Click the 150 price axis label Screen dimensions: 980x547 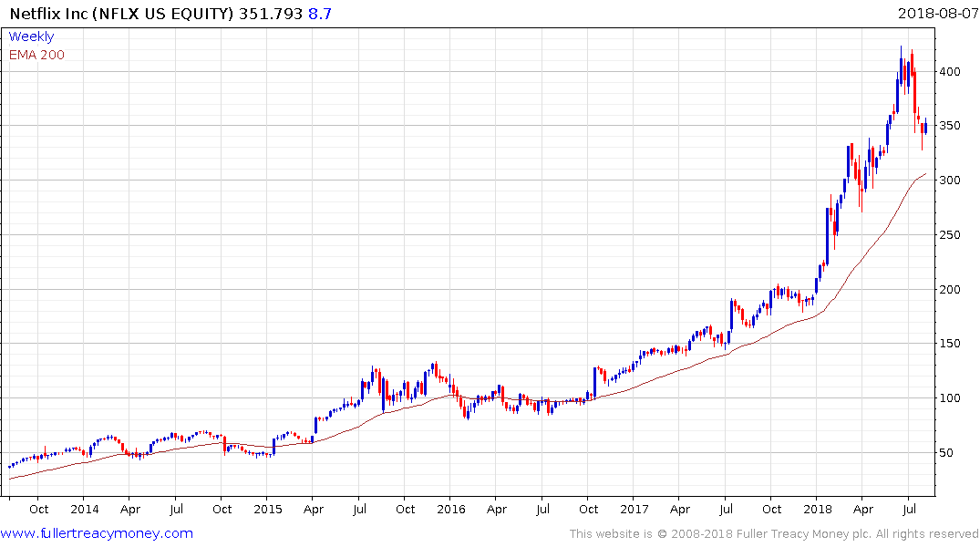pos(950,343)
